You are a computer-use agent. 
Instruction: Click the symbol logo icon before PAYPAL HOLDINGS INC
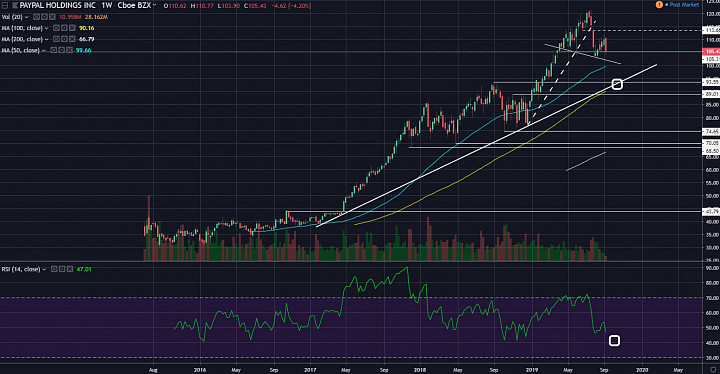pyautogui.click(x=15, y=6)
